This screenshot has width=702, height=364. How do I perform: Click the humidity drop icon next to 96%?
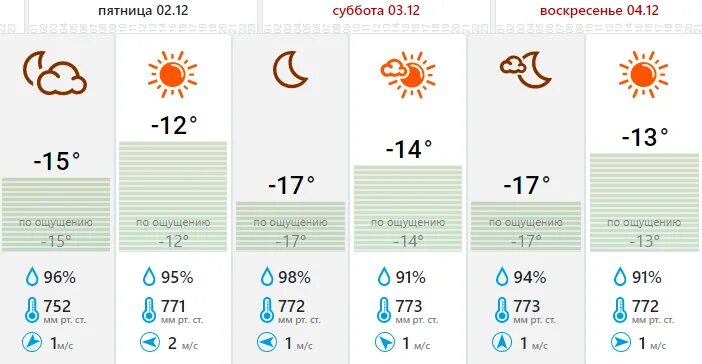point(32,277)
